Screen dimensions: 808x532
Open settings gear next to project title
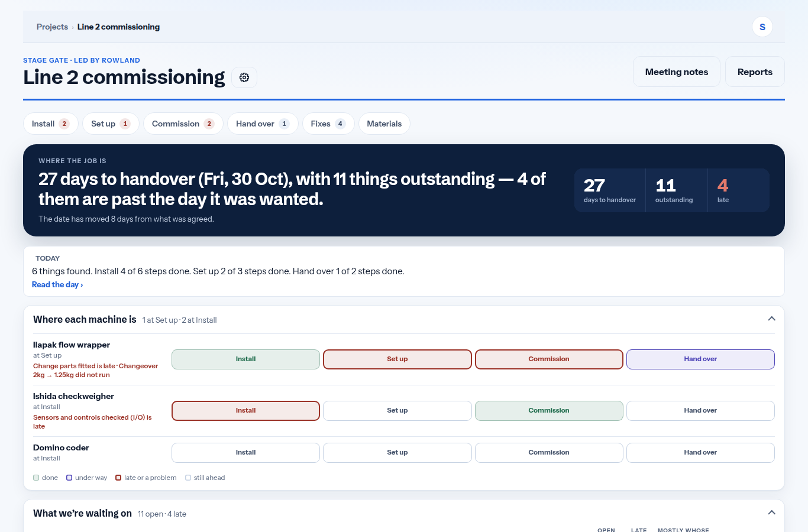(244, 77)
